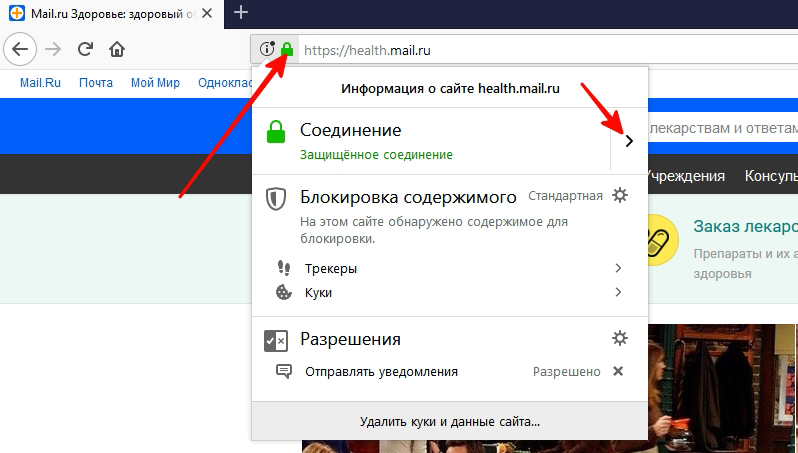Click the Соединение section title
This screenshot has height=453, width=798.
pos(351,130)
